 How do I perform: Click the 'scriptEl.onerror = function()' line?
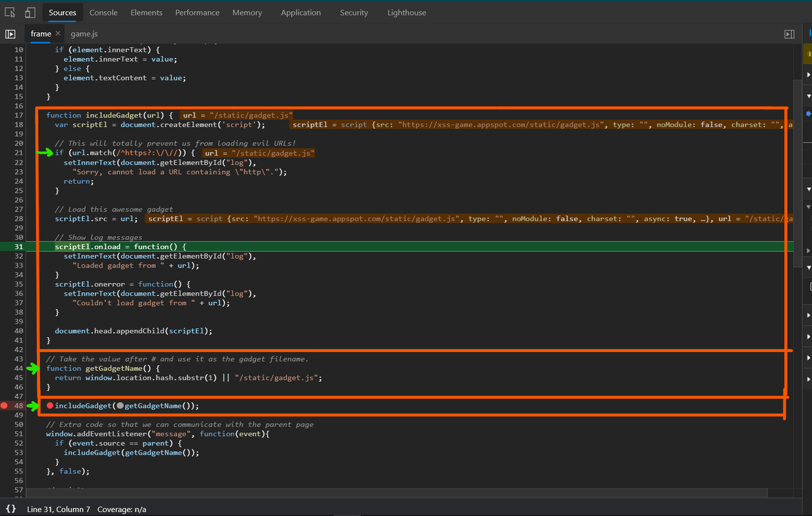(123, 284)
